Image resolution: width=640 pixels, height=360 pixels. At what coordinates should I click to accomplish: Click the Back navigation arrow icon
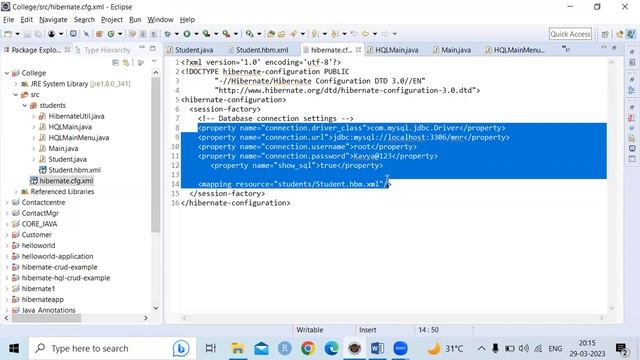(x=365, y=34)
